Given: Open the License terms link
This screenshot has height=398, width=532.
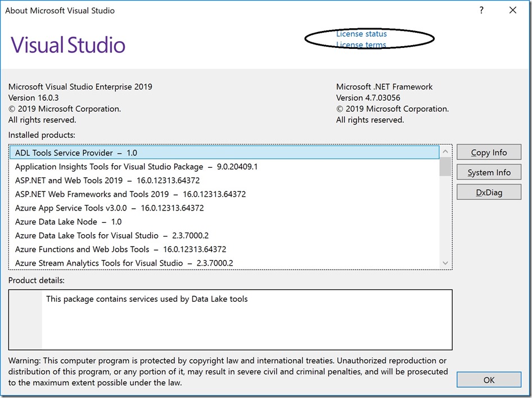Looking at the screenshot, I should (x=361, y=45).
